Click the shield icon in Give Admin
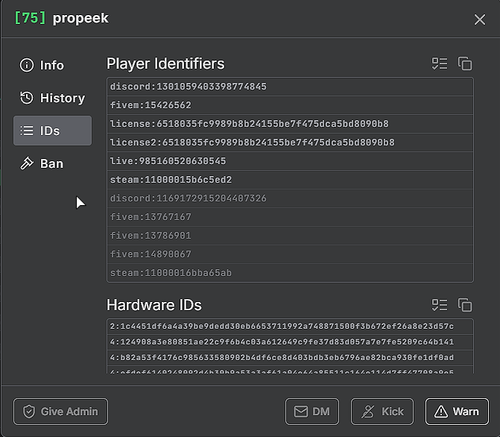The height and width of the screenshot is (437, 500). 29,412
